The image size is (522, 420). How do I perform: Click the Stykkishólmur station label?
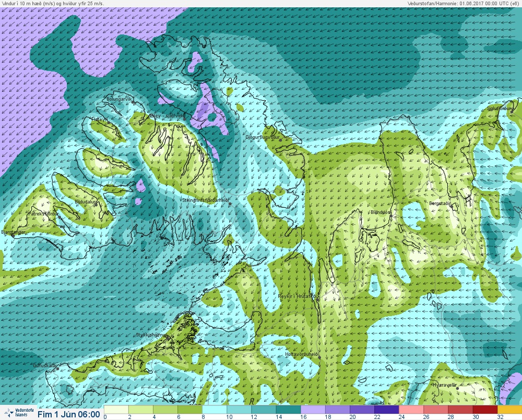(x=151, y=335)
